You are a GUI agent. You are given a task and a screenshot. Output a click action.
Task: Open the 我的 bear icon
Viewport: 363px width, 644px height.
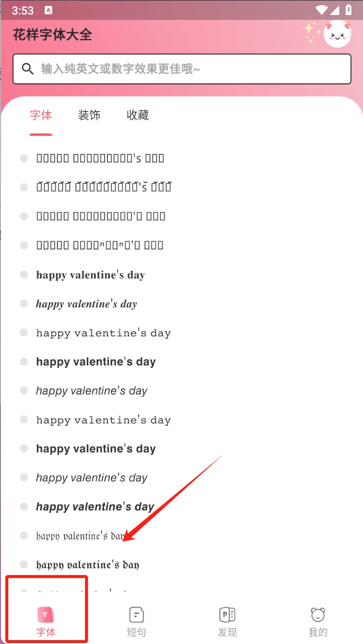[x=318, y=615]
